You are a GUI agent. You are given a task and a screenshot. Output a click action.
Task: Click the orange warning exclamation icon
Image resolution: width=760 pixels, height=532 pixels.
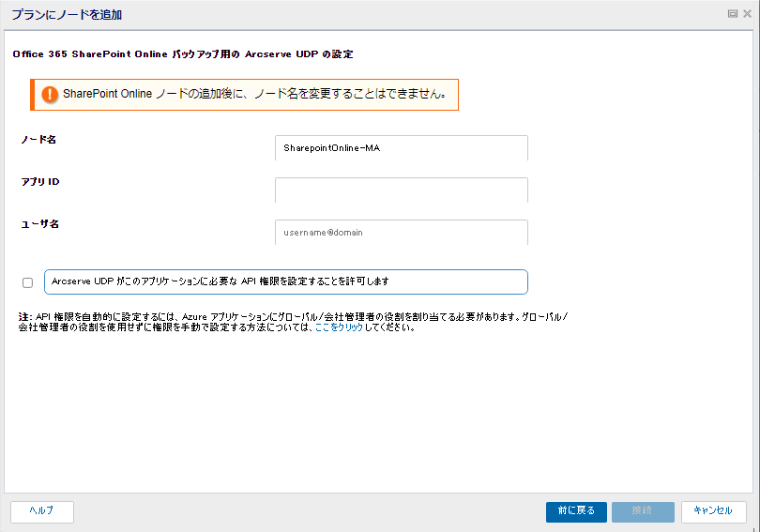click(x=50, y=94)
